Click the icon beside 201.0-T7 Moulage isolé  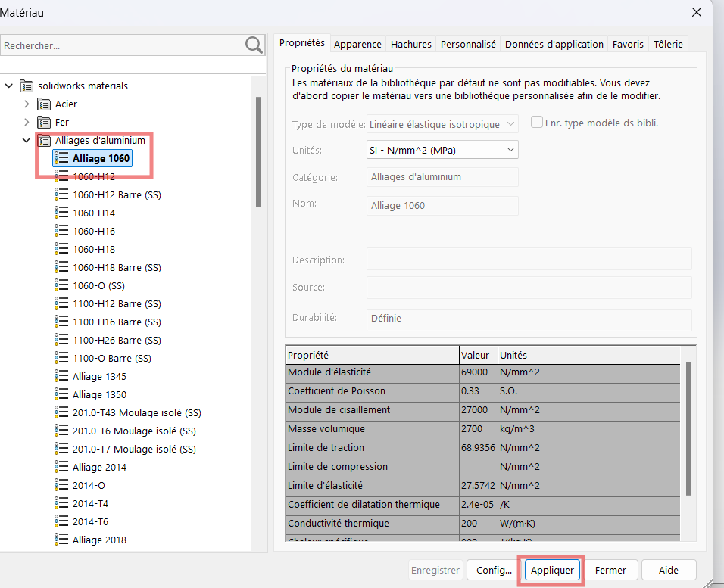pos(61,449)
